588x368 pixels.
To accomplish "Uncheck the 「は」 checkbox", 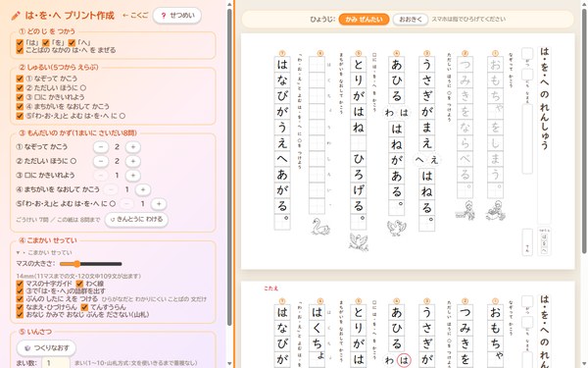I will tap(21, 43).
